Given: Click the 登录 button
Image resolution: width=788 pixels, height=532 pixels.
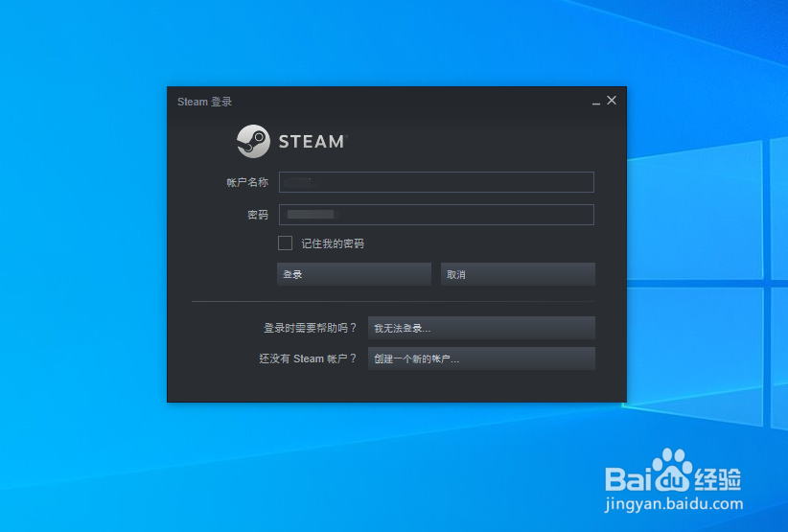Looking at the screenshot, I should pos(354,274).
